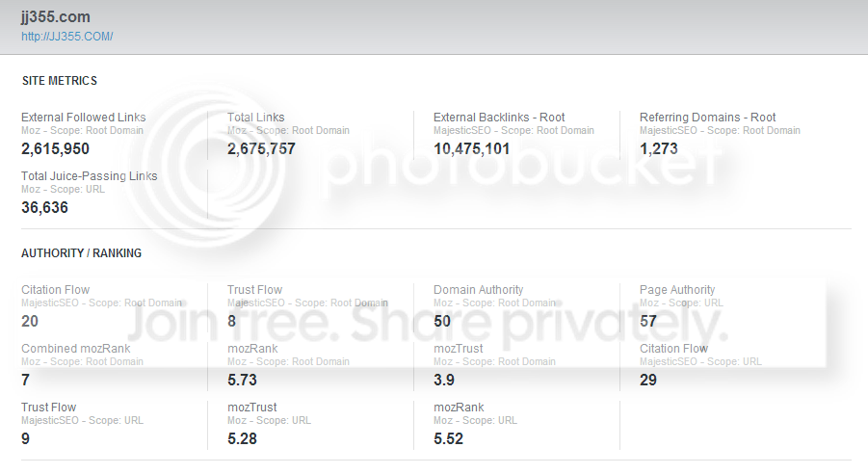Open the http://JJ355.COM/ link
The height and width of the screenshot is (474, 868).
click(x=67, y=37)
